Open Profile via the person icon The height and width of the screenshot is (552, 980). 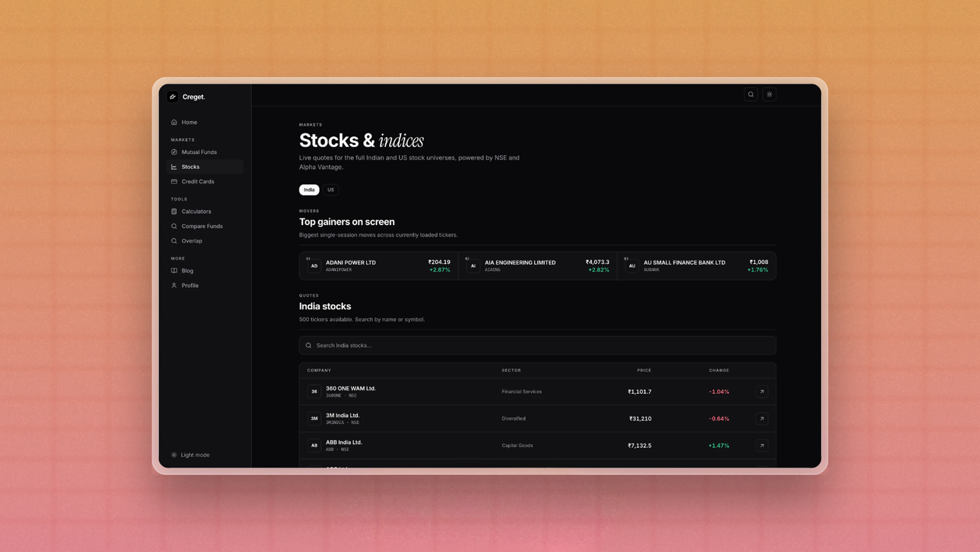coord(174,285)
